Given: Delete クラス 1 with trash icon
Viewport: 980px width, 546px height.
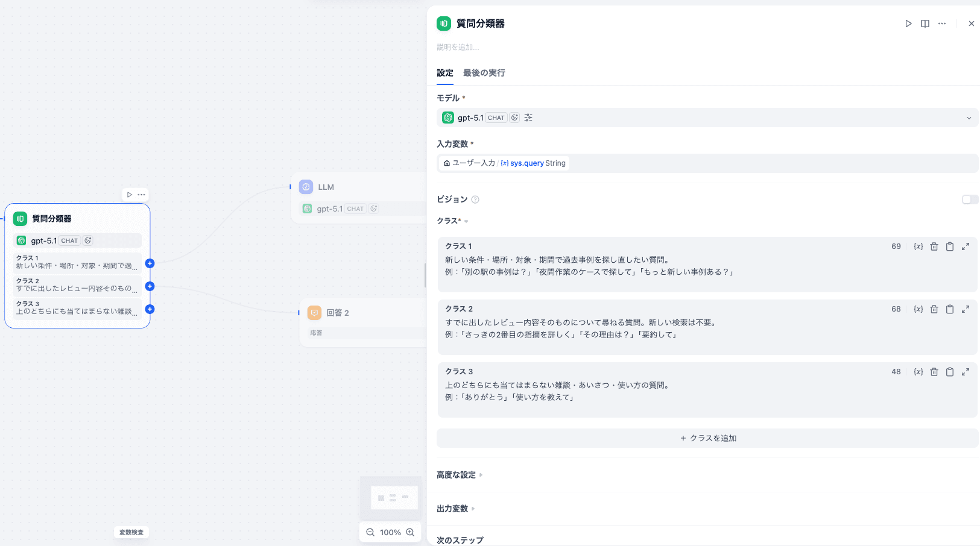Looking at the screenshot, I should click(934, 246).
